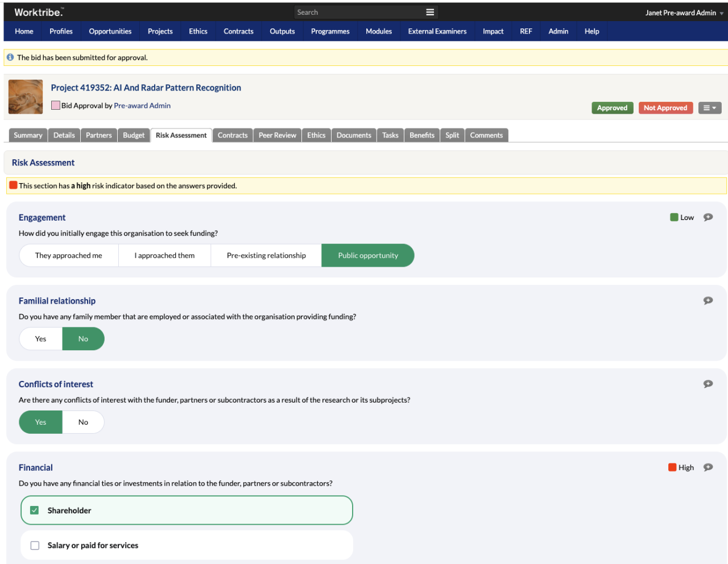Open the dropdown arrow on the actions button

pyautogui.click(x=715, y=107)
